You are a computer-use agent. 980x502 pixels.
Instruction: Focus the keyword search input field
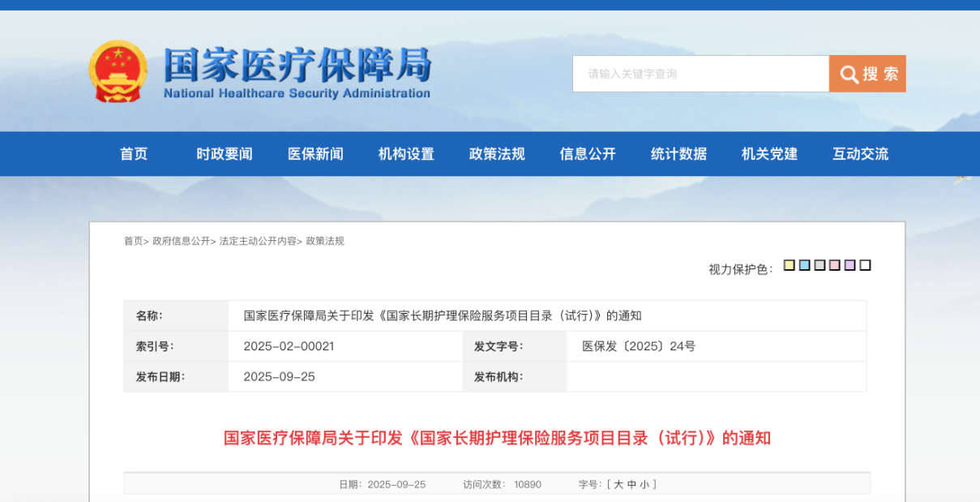click(x=700, y=74)
